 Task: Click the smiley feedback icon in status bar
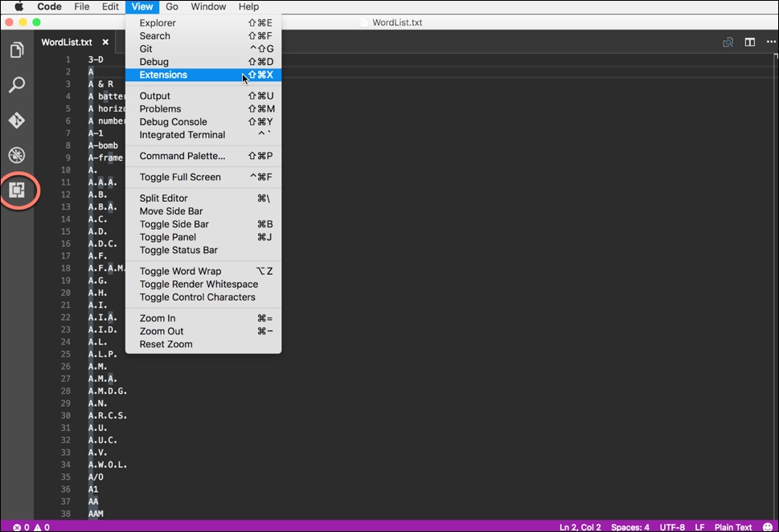click(768, 527)
